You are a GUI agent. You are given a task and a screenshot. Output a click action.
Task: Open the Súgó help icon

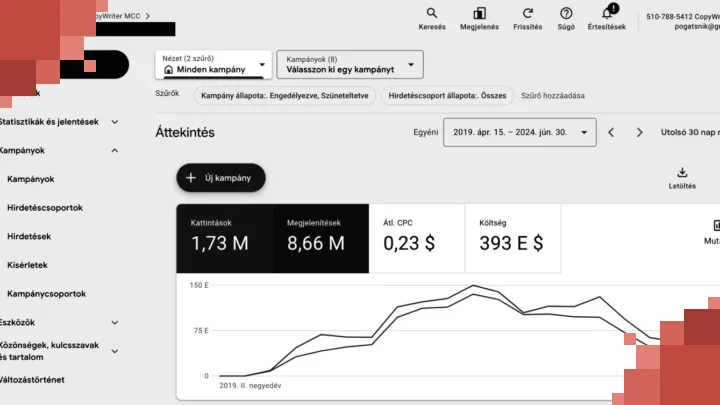click(566, 13)
